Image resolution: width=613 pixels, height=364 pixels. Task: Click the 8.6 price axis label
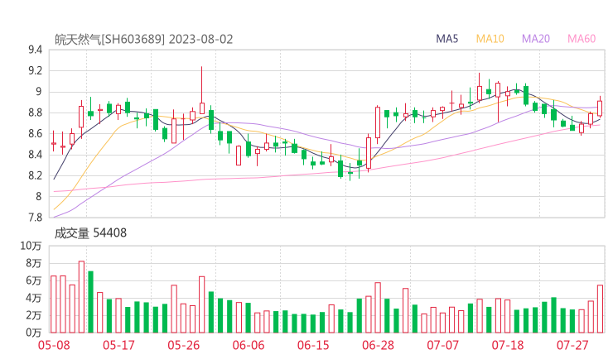click(35, 133)
